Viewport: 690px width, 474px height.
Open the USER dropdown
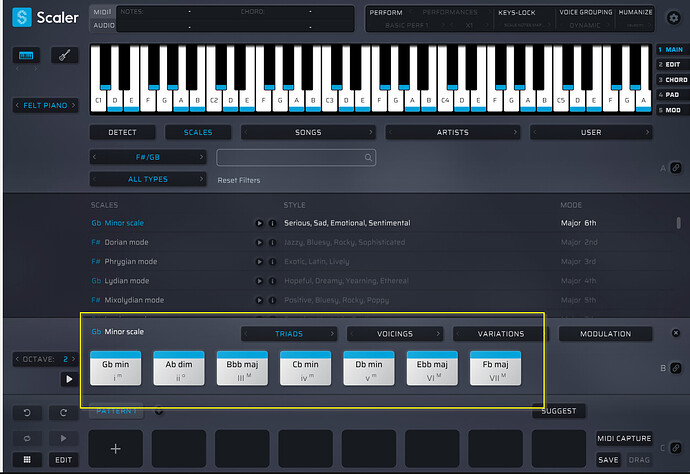591,132
